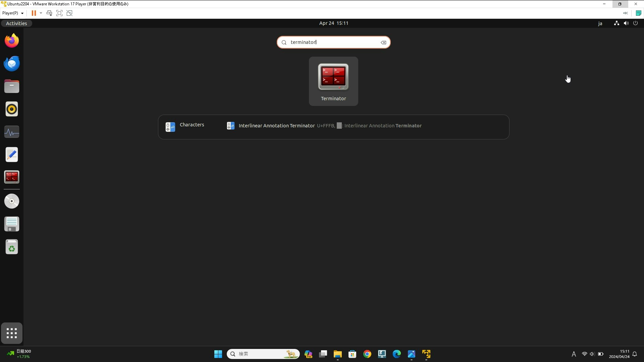644x362 pixels.
Task: Show Applications grid button
Action: [x=12, y=333]
